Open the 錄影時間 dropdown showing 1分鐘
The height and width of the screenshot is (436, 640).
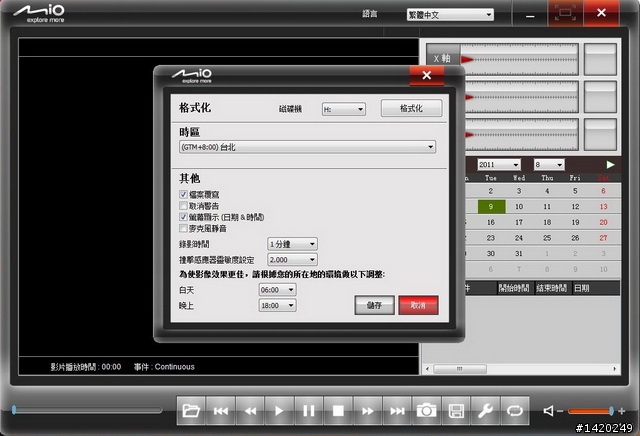click(292, 244)
